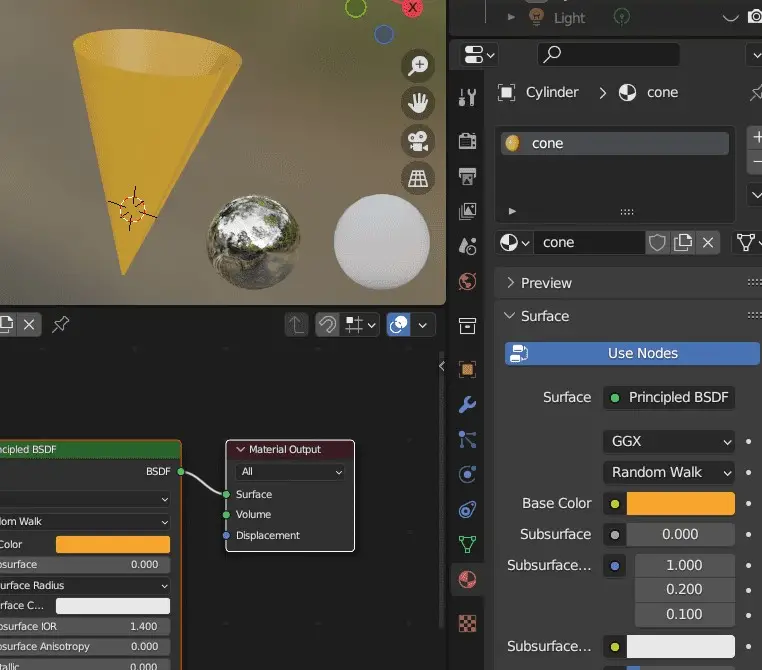Open the material browse dropdown
This screenshot has width=762, height=670.
pos(514,242)
